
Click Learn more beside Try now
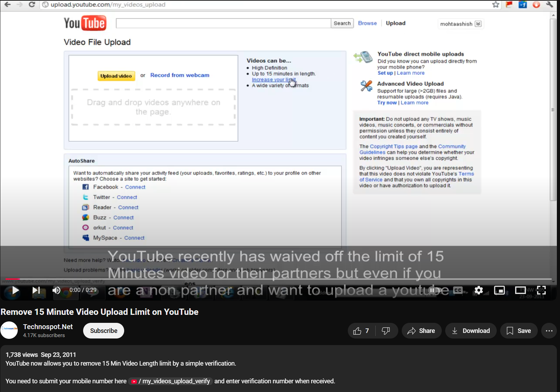coord(415,103)
